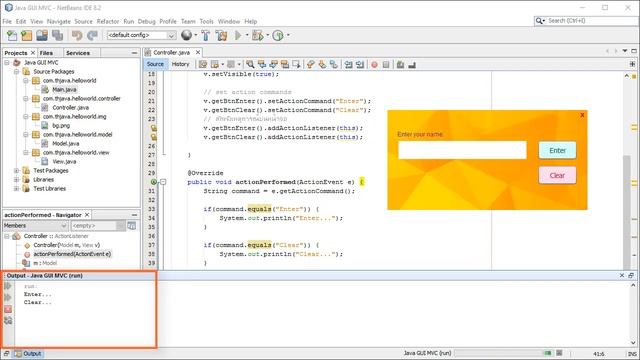Click the Stop Macro Recording icon
The height and width of the screenshot is (360, 640).
point(386,64)
